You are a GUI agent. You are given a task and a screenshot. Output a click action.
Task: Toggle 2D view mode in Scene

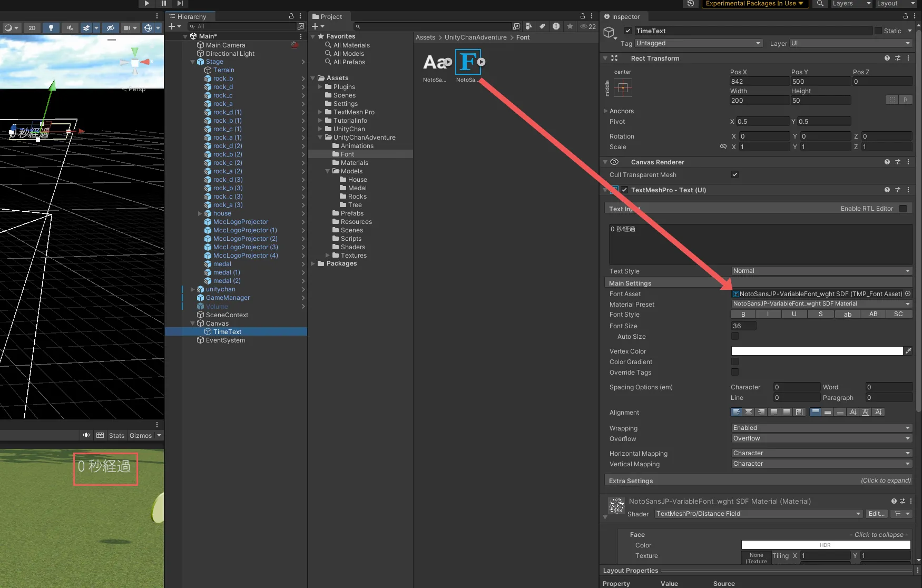click(32, 28)
